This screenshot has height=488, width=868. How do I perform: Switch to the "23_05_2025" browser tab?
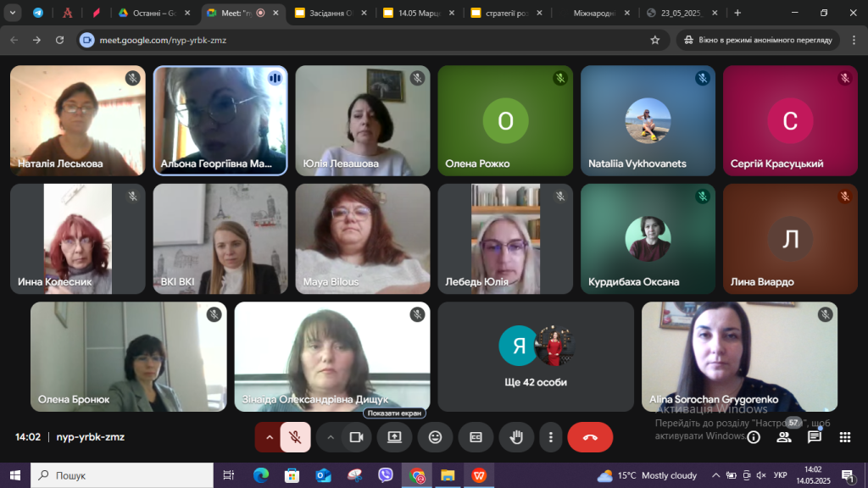click(x=681, y=13)
